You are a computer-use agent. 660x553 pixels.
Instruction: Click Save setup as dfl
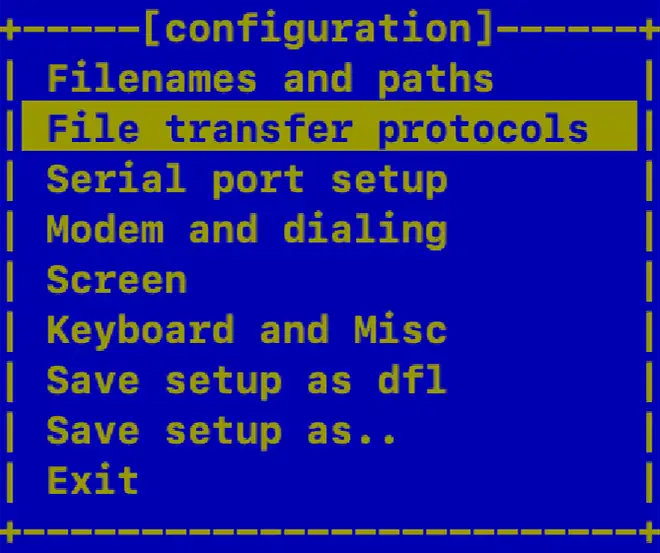[x=246, y=381]
